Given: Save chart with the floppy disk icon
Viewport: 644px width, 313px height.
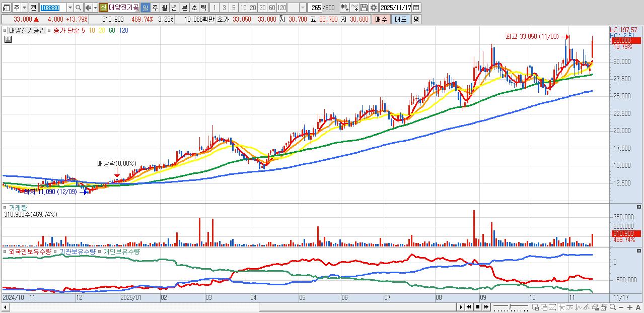Looking at the screenshot, I should click(x=364, y=8).
